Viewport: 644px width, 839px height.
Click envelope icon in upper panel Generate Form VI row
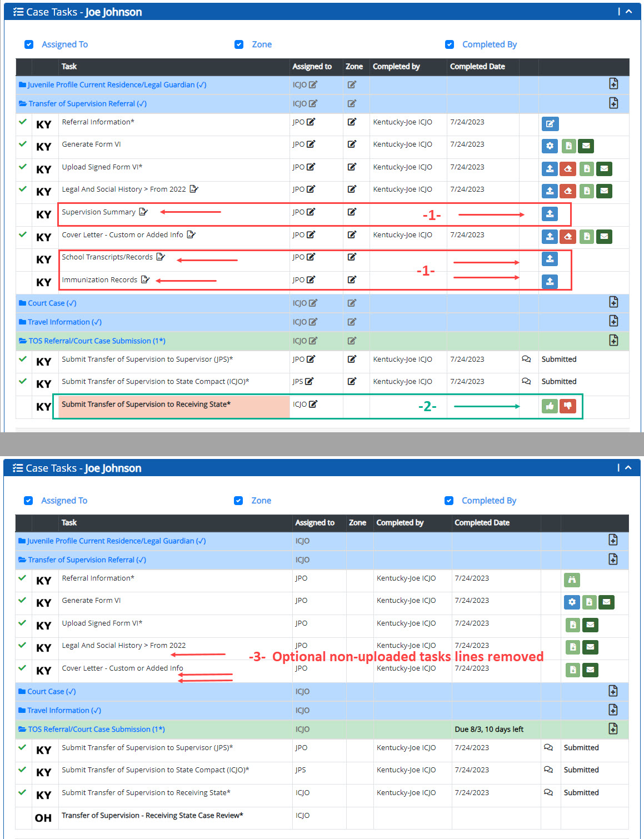point(586,146)
